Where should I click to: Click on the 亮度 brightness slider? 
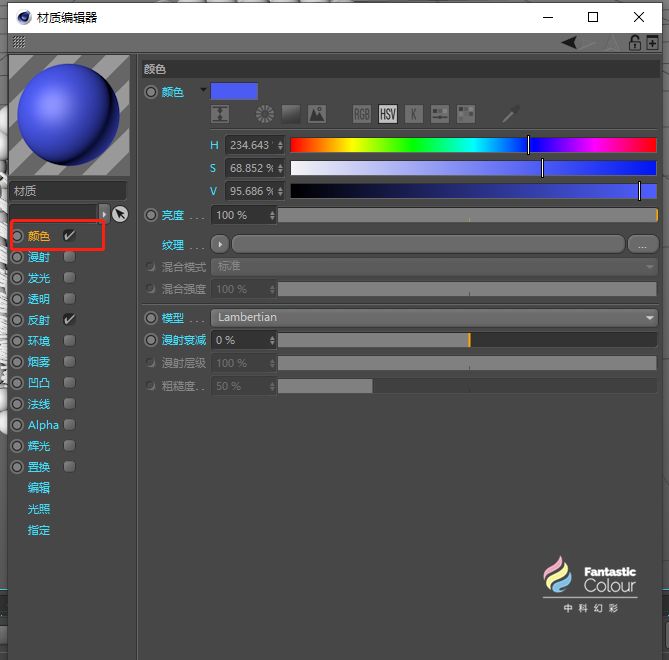pos(468,215)
